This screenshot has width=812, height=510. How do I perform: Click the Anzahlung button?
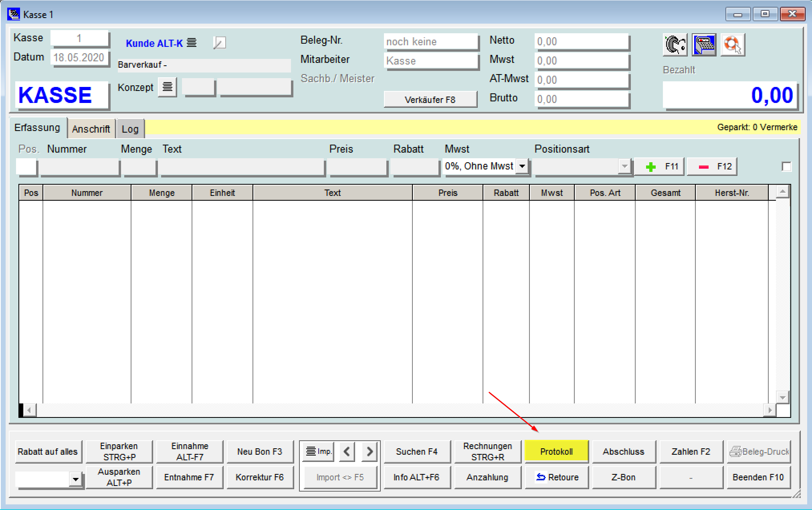(x=487, y=477)
